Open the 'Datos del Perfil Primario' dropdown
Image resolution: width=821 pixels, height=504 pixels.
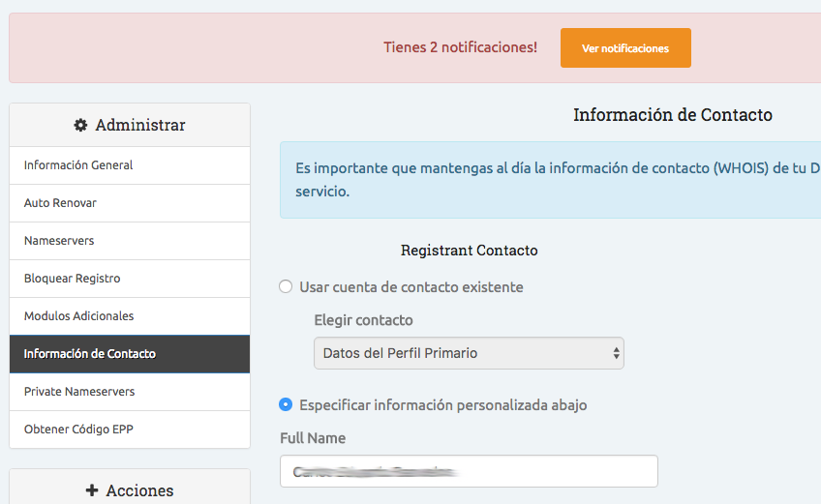coord(469,353)
